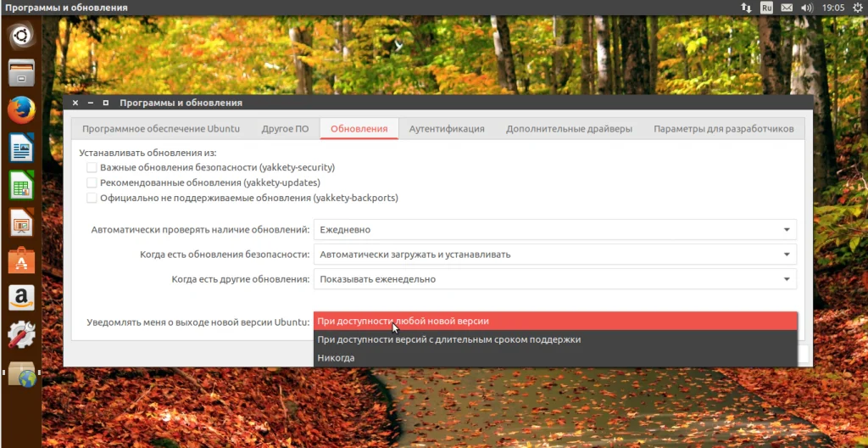Open the mail envelope indicator
868x448 pixels.
[787, 8]
